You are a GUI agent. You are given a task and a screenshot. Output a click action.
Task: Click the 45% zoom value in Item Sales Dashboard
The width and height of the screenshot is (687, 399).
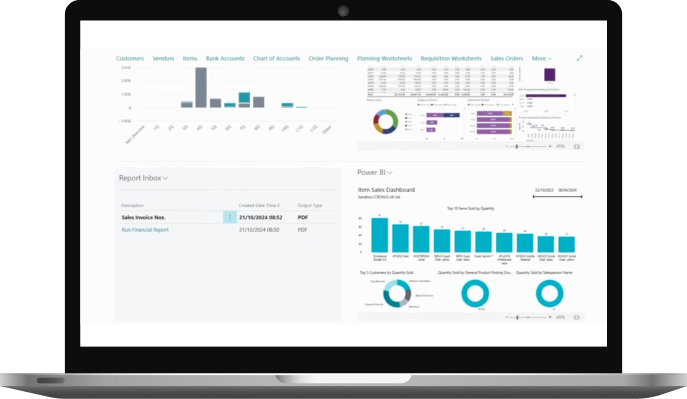pos(560,317)
